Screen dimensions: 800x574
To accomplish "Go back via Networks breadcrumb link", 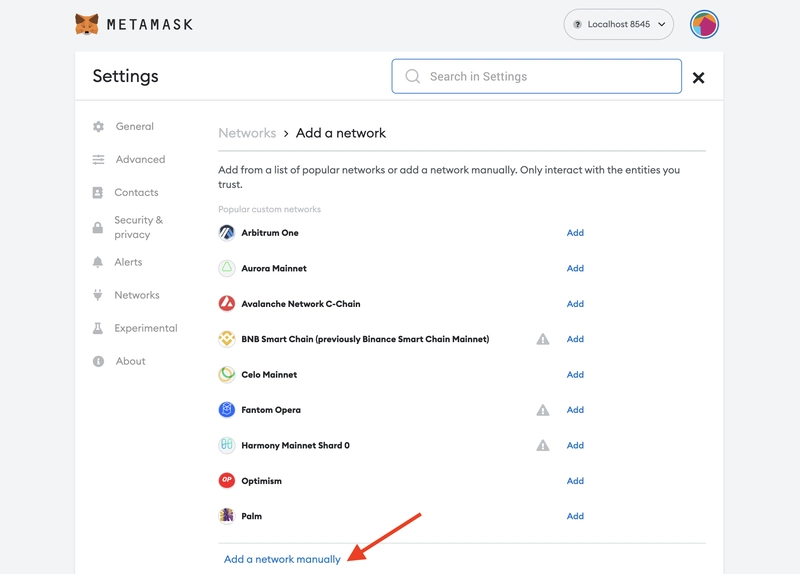I will click(x=247, y=133).
